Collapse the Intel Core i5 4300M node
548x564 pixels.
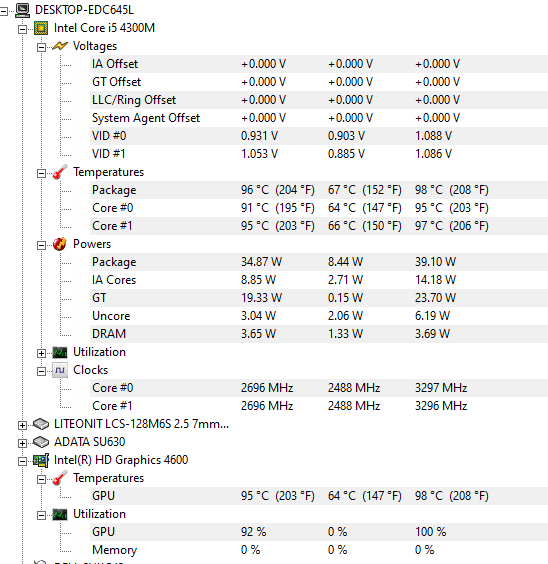(x=22, y=29)
